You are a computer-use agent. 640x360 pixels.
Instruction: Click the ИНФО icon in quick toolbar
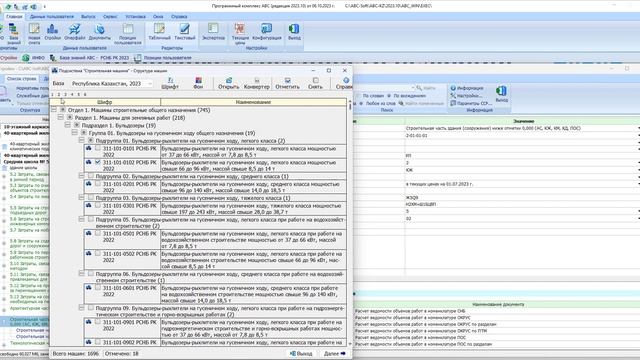33,58
